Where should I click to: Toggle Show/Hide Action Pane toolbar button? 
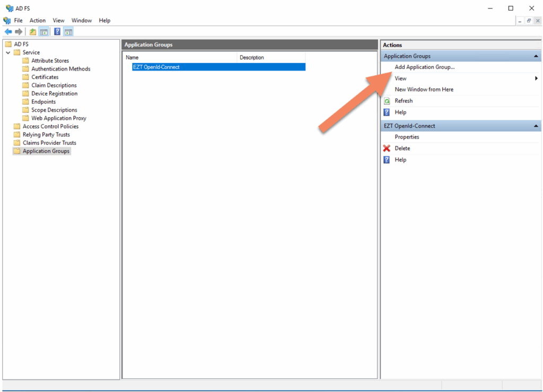(x=68, y=32)
